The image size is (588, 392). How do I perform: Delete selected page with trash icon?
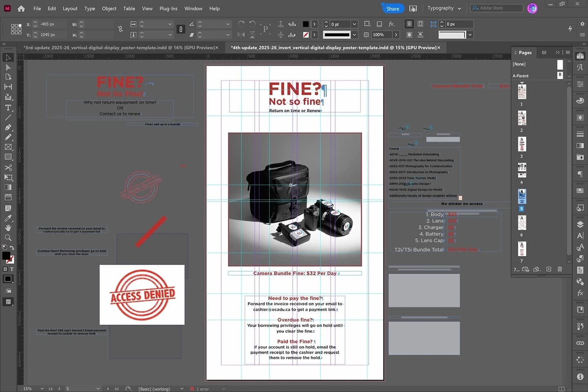pos(560,269)
